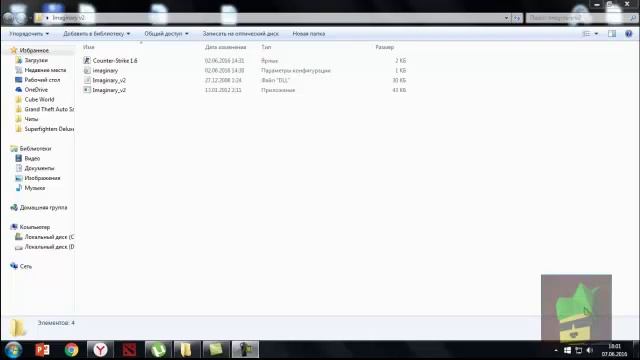The image size is (640, 360).
Task: Go to Рабочий стол in the sidebar
Action: pyautogui.click(x=42, y=80)
